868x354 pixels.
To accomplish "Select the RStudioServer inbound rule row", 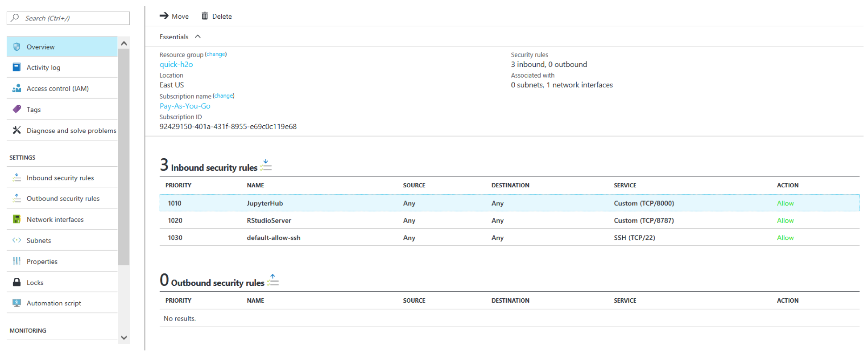I will [x=269, y=220].
